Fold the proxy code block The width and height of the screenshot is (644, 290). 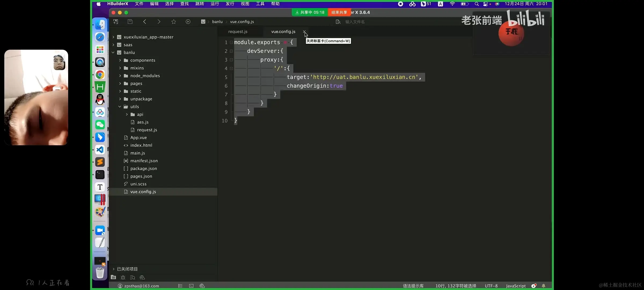(231, 60)
